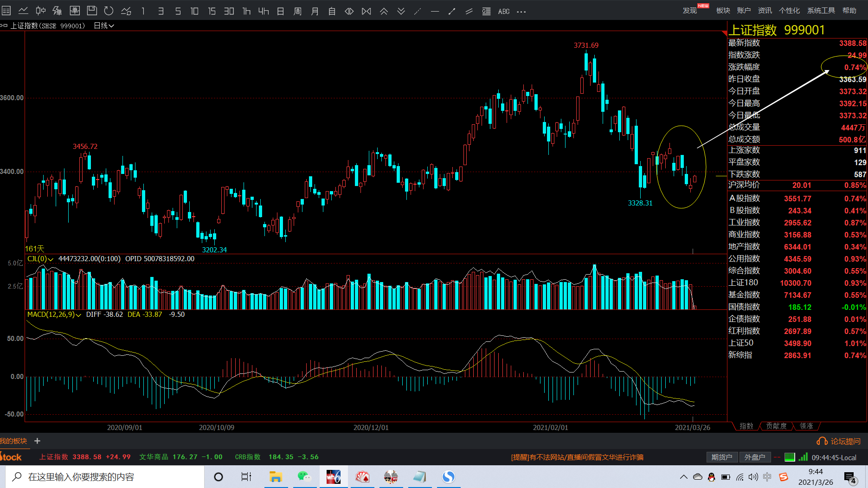Screen dimensions: 868x488
Task: Expand the CJL(0) indicator dropdown
Action: 40,259
